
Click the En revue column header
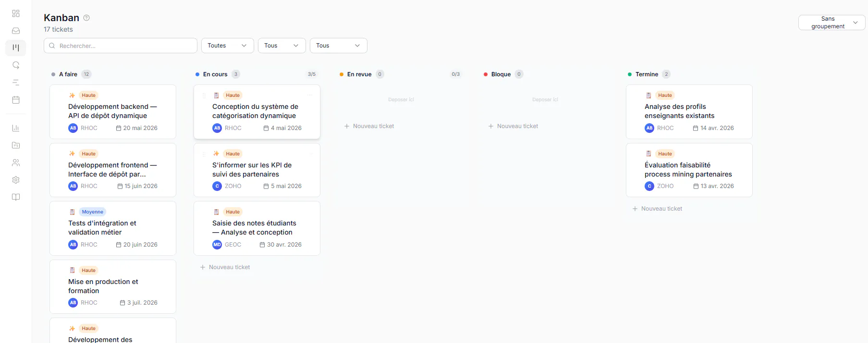pyautogui.click(x=359, y=74)
